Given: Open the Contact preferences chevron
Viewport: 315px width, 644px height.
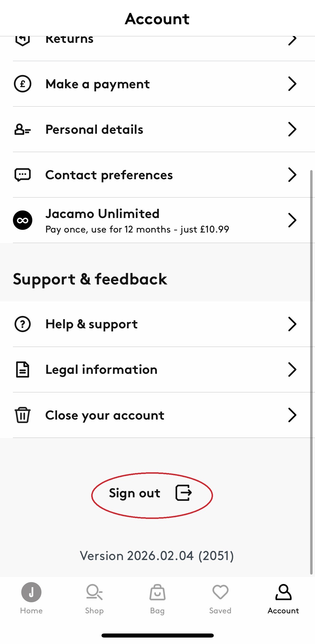Looking at the screenshot, I should 292,175.
